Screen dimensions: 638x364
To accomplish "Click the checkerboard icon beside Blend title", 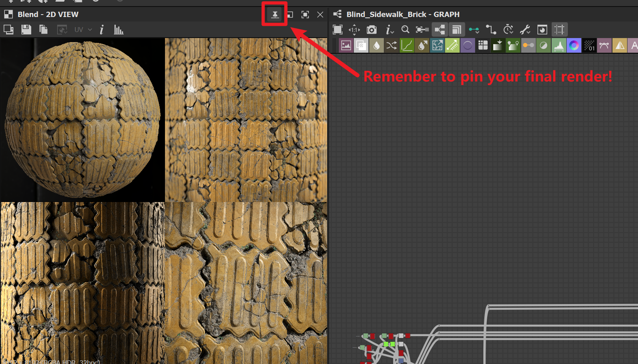I will pos(9,15).
